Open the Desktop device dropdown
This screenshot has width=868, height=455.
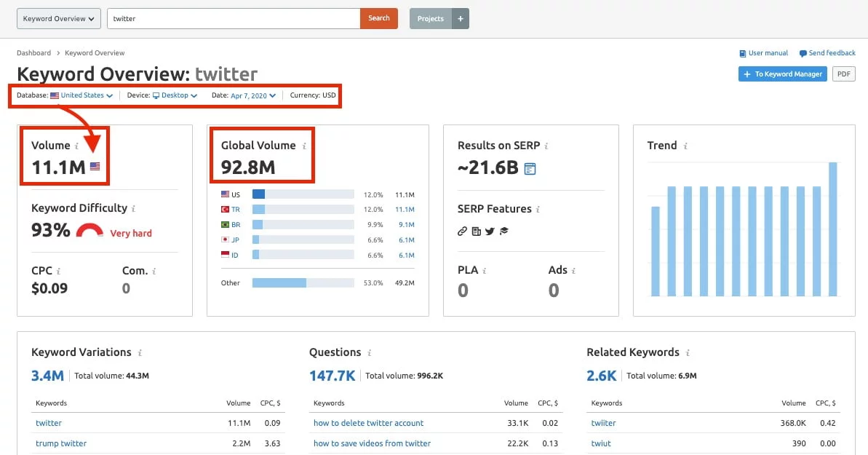coord(175,95)
